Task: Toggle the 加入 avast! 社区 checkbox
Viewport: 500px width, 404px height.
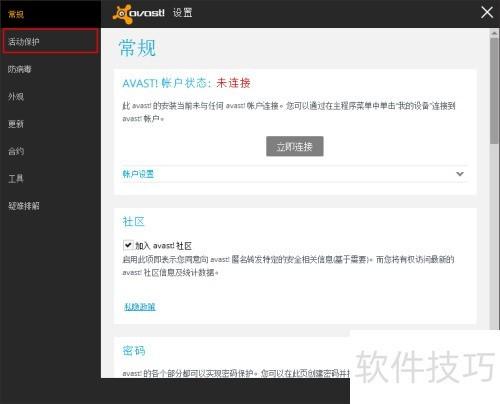Action: [x=128, y=245]
